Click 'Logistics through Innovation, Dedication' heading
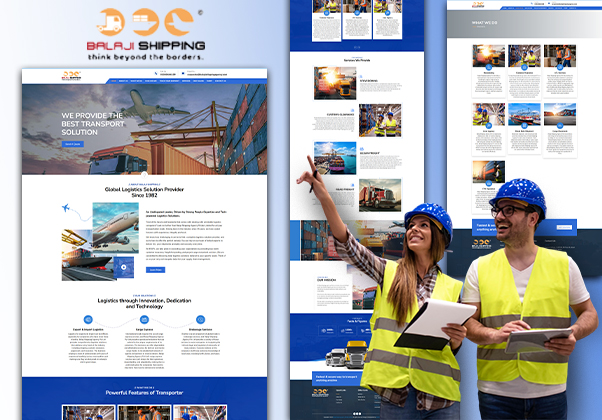This screenshot has width=602, height=420. (x=144, y=303)
